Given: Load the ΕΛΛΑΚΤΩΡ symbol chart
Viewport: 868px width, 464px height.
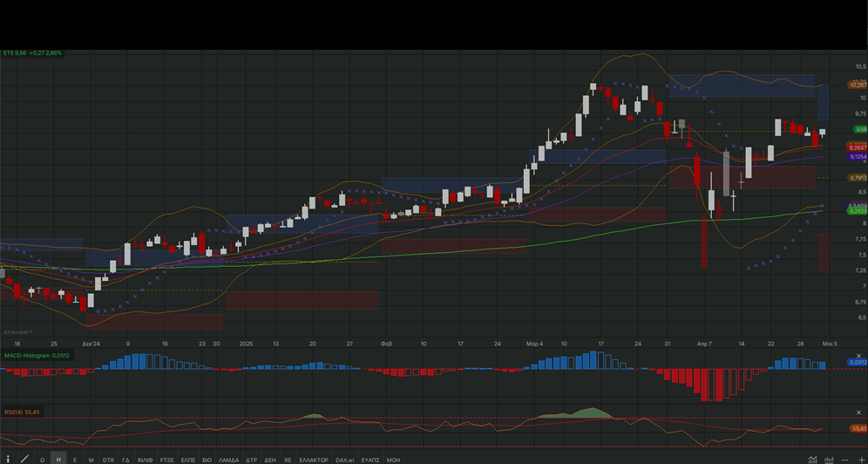Looking at the screenshot, I should tap(314, 460).
